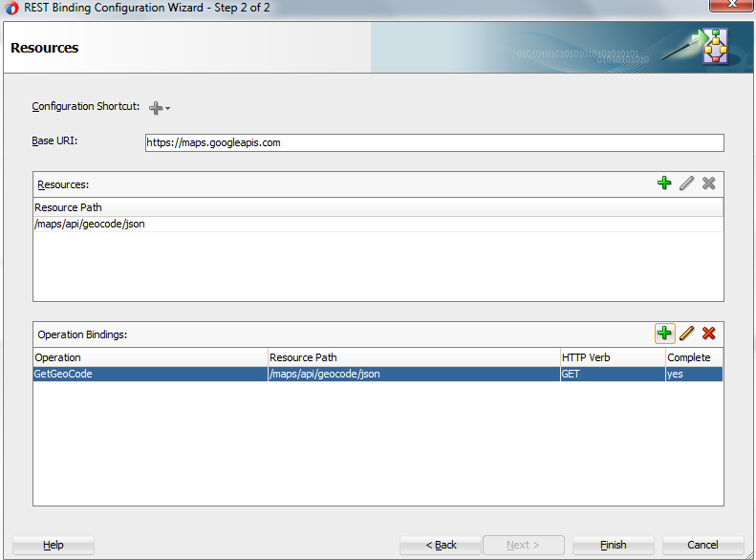
Task: Open Help for the wizard
Action: click(53, 545)
